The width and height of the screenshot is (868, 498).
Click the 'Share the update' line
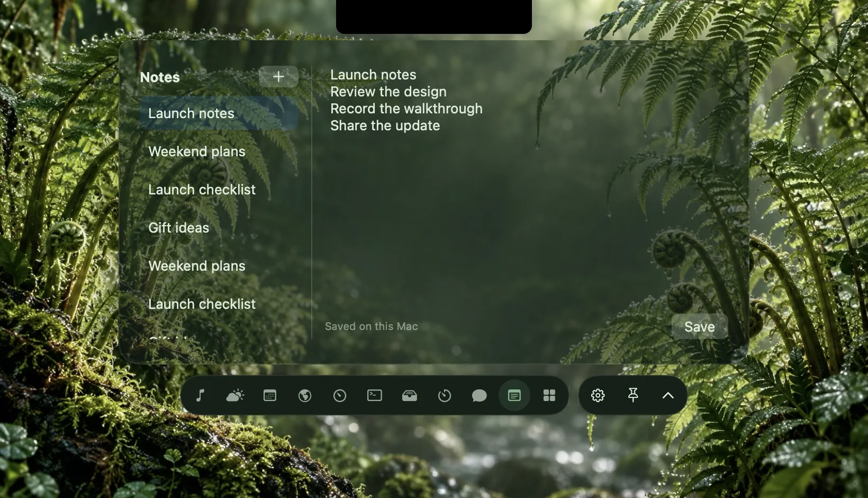(385, 126)
